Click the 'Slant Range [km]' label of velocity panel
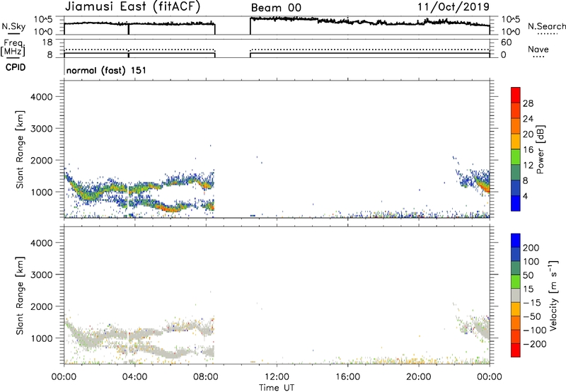 tap(20, 296)
